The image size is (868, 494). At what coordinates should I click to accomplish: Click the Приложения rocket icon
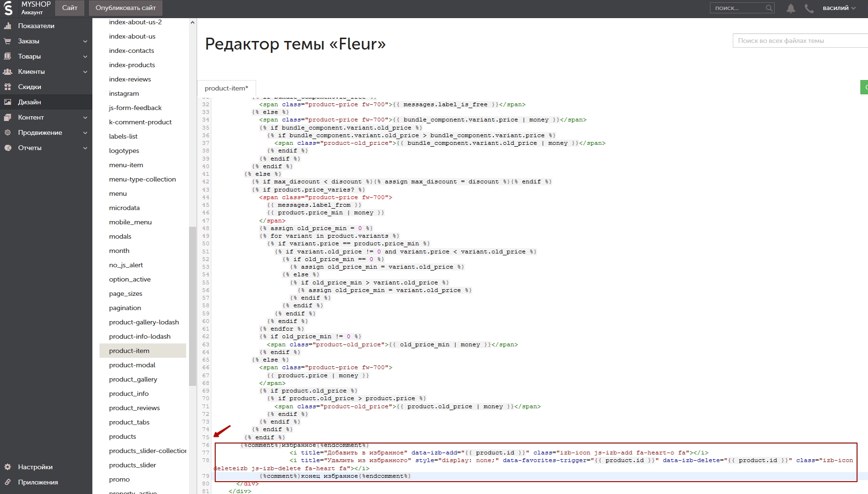(8, 482)
